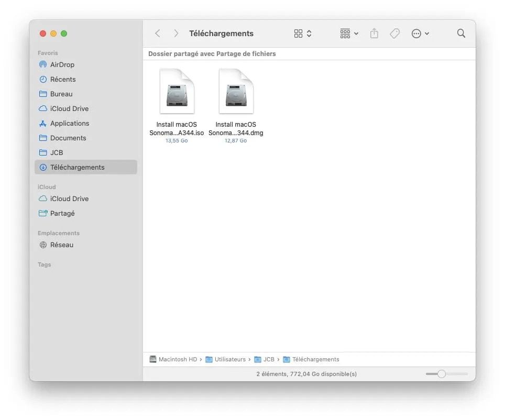Open Réseau in the sidebar
Screen dimensions: 505x420
(86, 245)
